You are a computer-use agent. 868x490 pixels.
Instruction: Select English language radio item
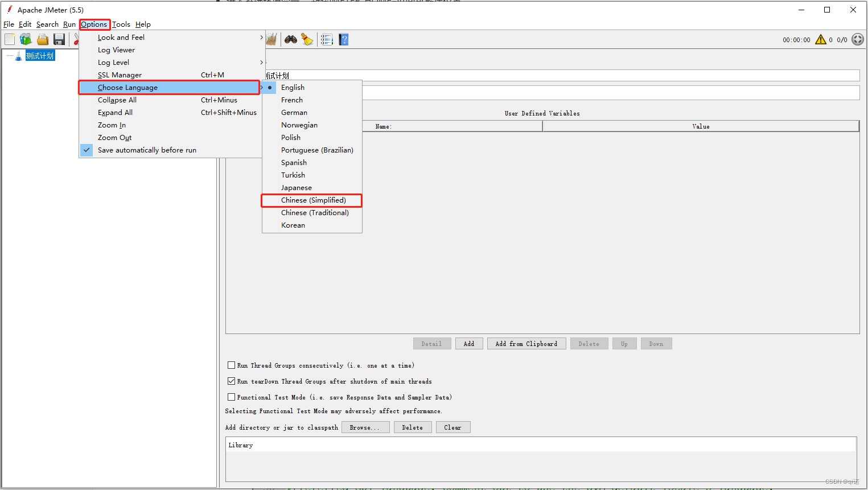[312, 88]
